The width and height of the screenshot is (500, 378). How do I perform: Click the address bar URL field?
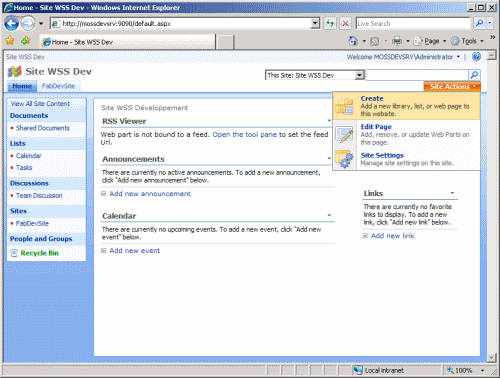coord(181,24)
